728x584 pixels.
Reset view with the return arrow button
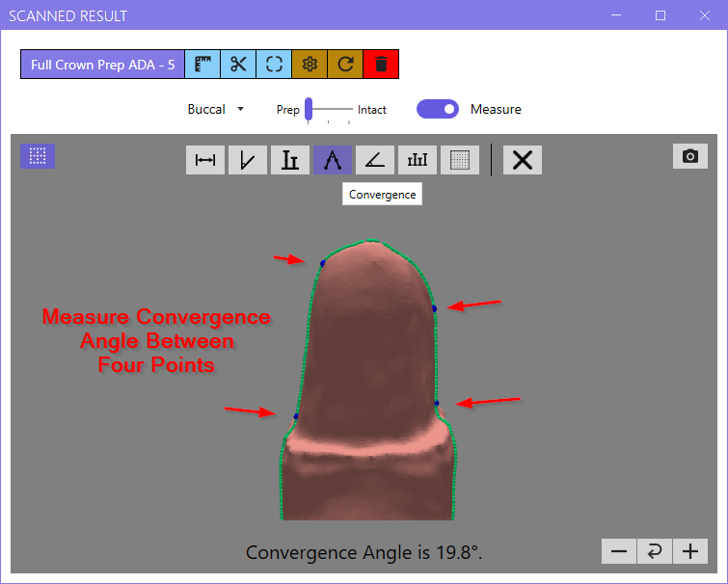tap(655, 551)
